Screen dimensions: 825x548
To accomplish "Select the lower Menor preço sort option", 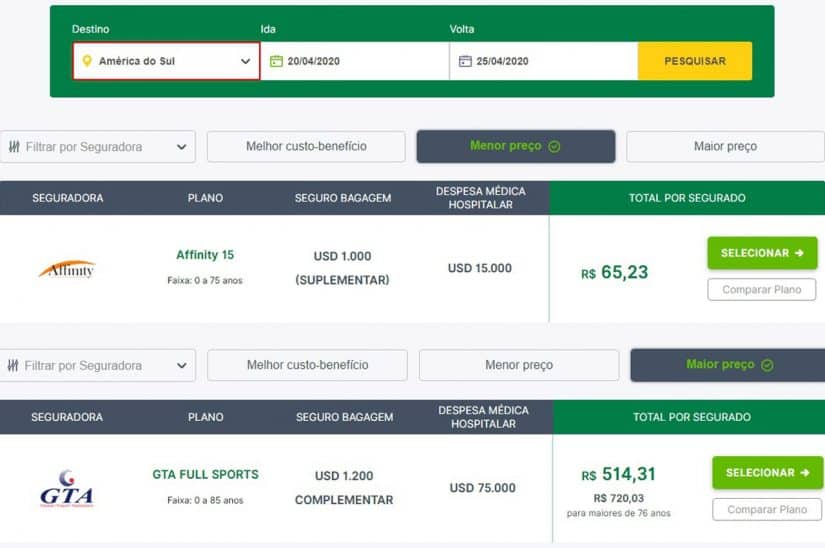I will 518,366.
